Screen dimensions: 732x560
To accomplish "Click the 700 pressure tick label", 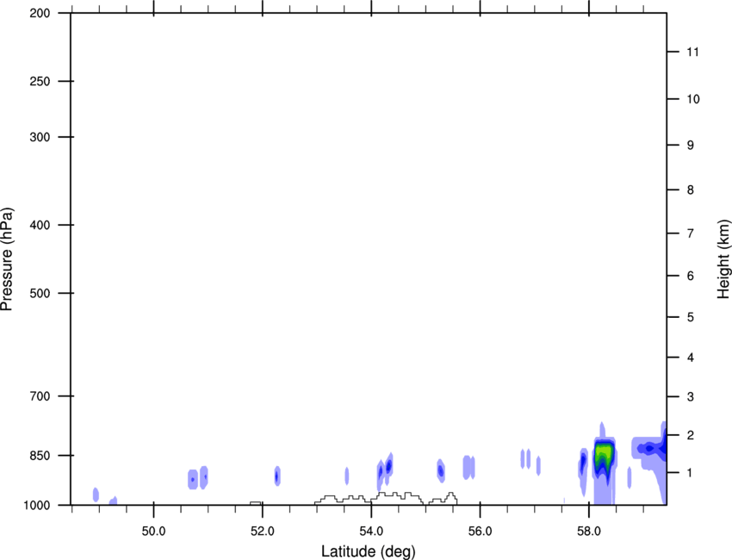I will (40, 396).
